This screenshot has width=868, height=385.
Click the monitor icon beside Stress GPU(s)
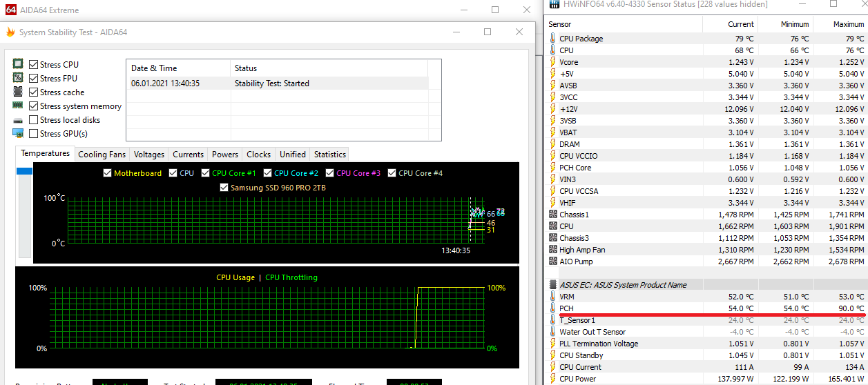coord(18,133)
